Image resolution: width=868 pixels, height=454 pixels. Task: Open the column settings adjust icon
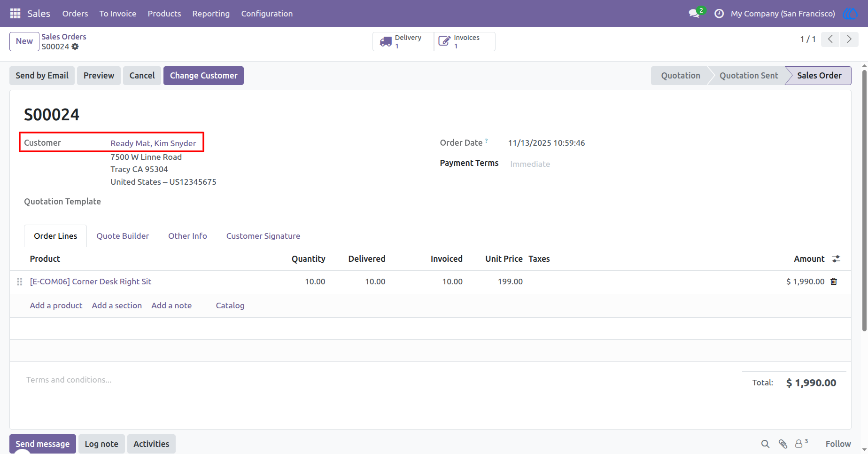[836, 259]
